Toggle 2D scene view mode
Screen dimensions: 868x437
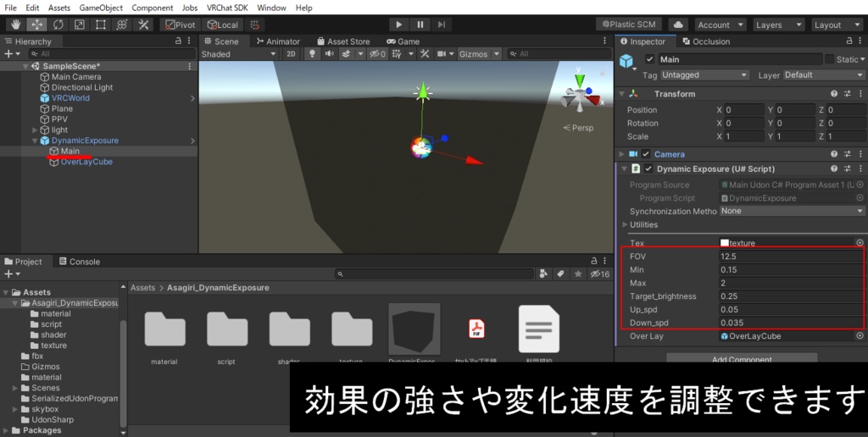tap(291, 53)
